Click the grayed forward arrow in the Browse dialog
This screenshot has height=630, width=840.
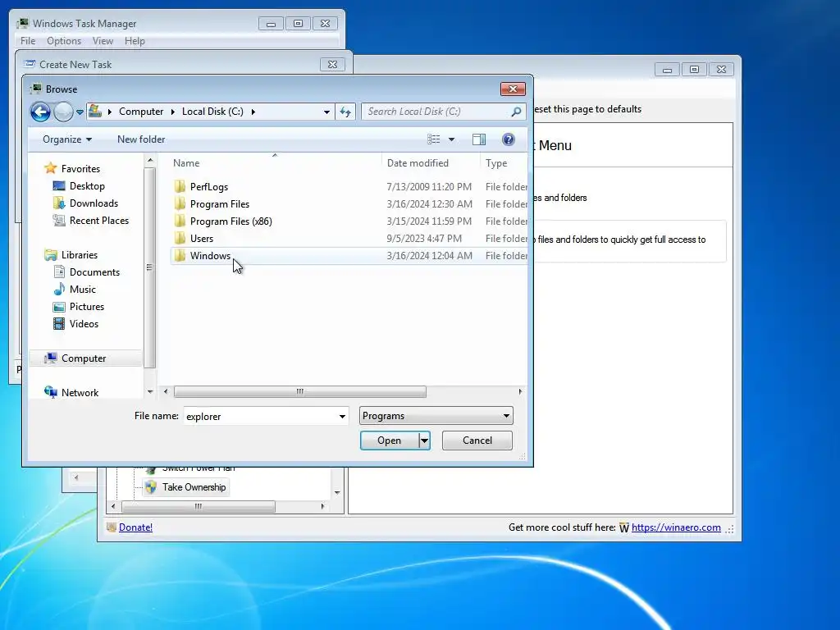coord(63,112)
